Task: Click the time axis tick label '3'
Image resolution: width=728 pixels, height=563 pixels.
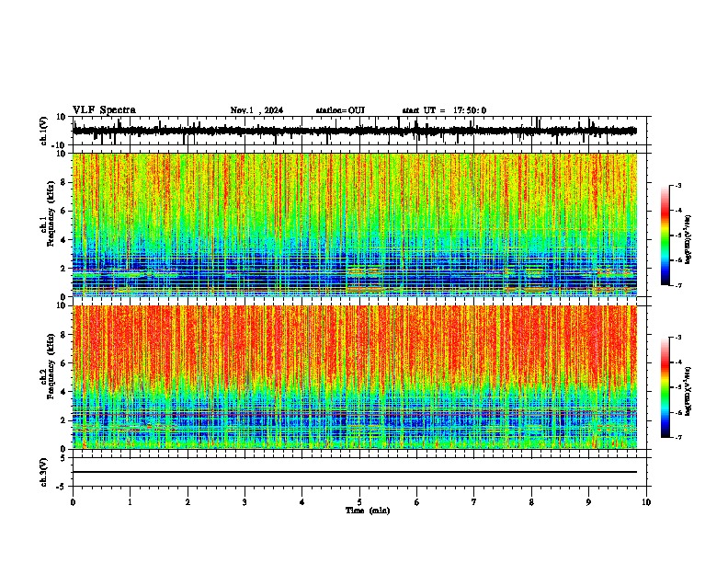Action: [x=245, y=502]
